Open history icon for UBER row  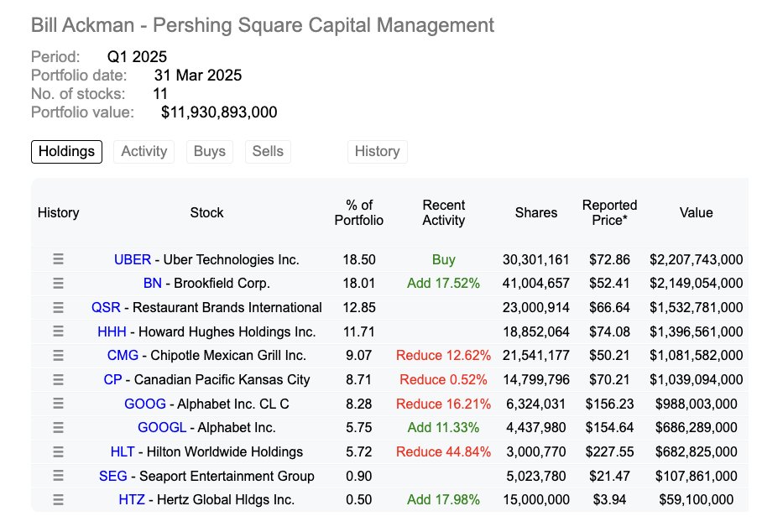pos(58,259)
